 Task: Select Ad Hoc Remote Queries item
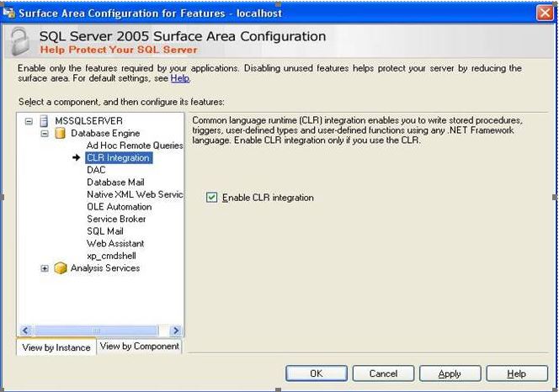pyautogui.click(x=135, y=146)
